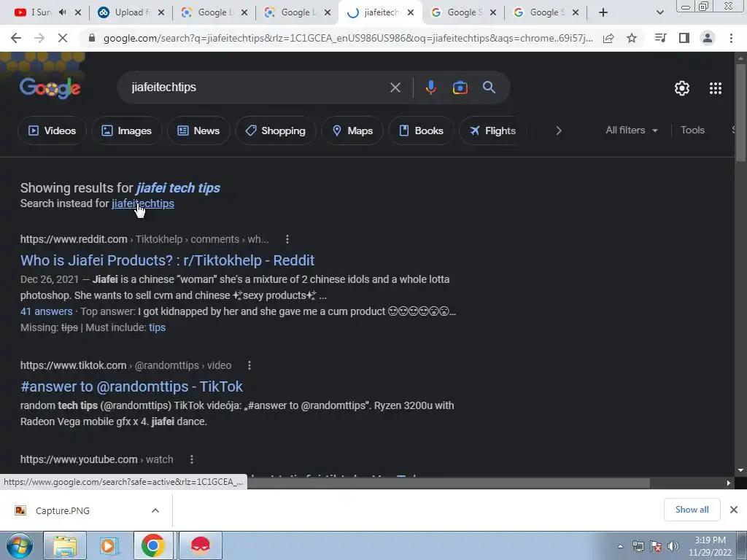The image size is (747, 560).
Task: Filter results by Videos
Action: pos(52,131)
